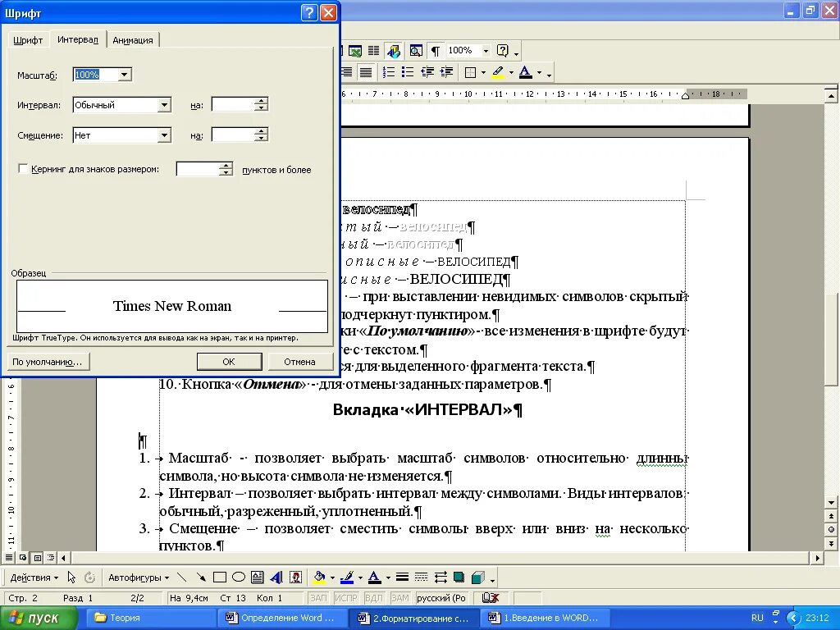The width and height of the screenshot is (840, 630).
Task: Insert Clip Art picture
Action: point(295,577)
